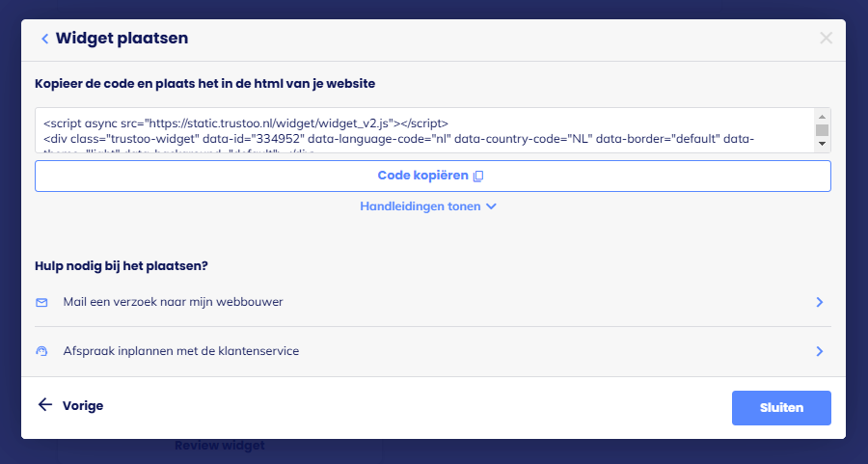Image resolution: width=868 pixels, height=464 pixels.
Task: Click the code box scrollbar thumb
Action: point(822,130)
